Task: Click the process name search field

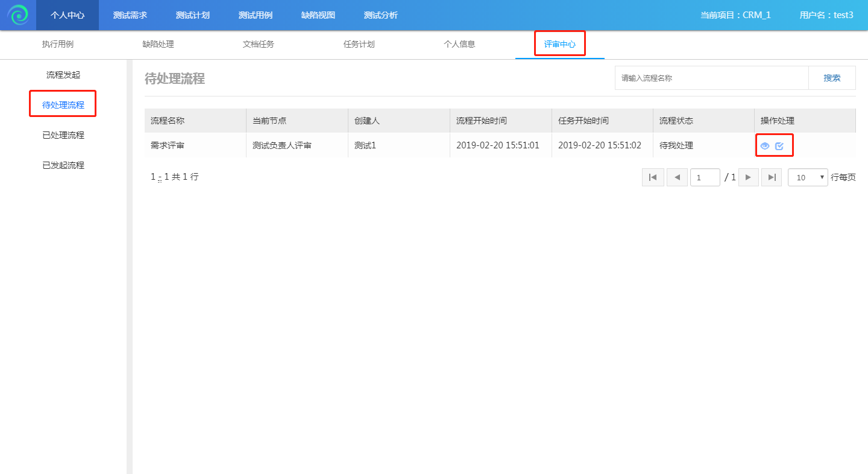Action: coord(711,78)
